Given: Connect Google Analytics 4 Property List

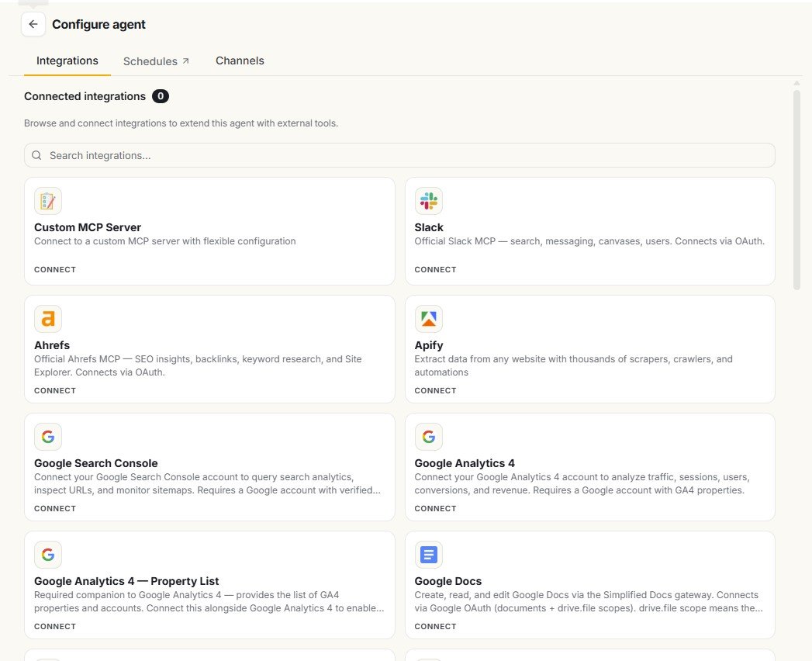Looking at the screenshot, I should tap(55, 627).
